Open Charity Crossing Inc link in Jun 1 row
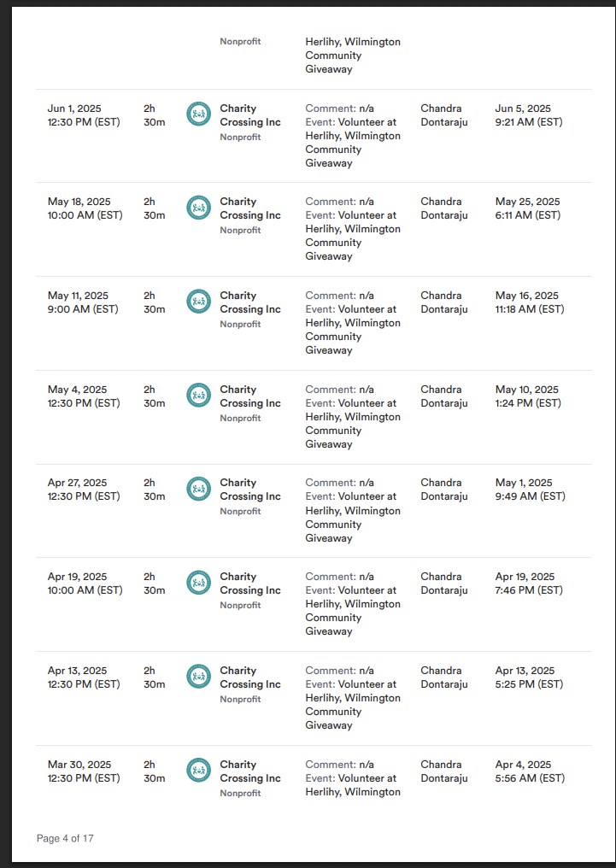 (249, 115)
